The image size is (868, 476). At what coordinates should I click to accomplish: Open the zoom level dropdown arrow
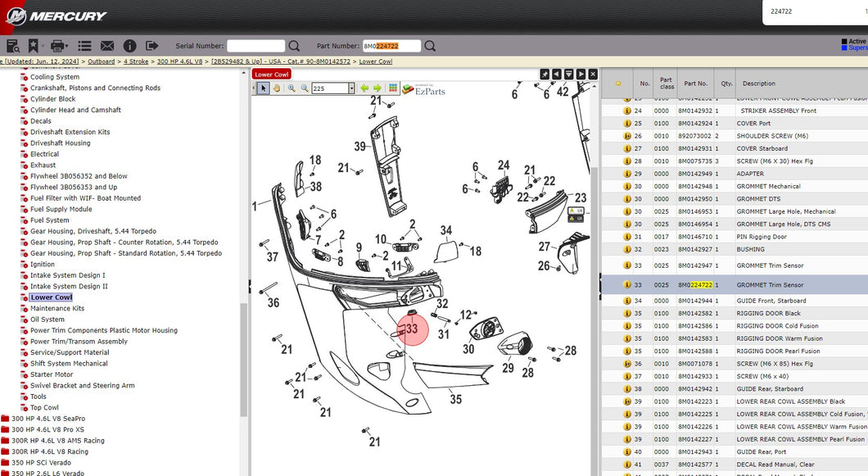coord(351,88)
